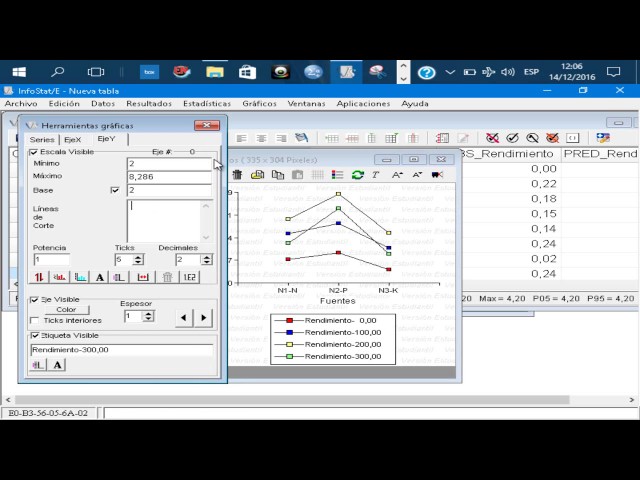Screen dimensions: 640x480
Task: Open the Datos menu
Action: (103, 104)
